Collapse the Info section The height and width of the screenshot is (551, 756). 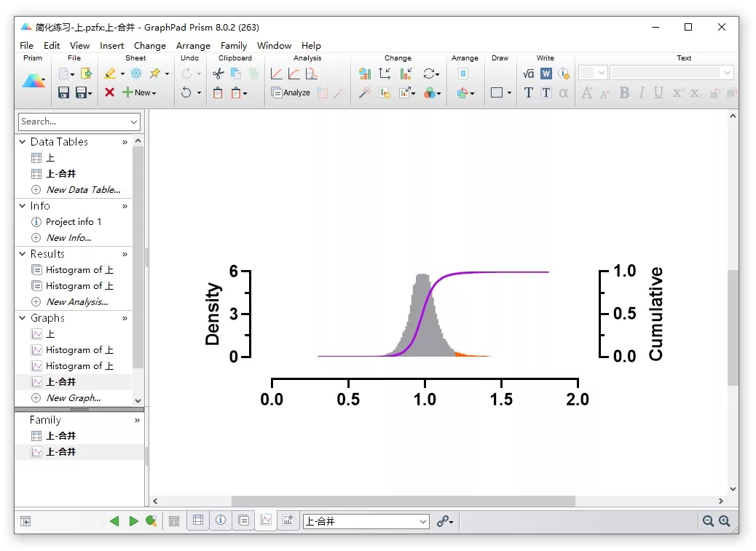(22, 206)
